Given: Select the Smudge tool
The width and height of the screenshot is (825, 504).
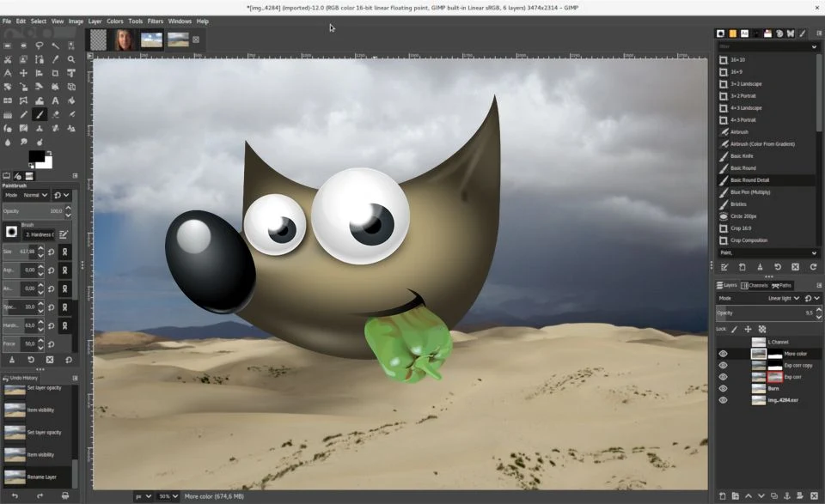Looking at the screenshot, I should (x=23, y=142).
